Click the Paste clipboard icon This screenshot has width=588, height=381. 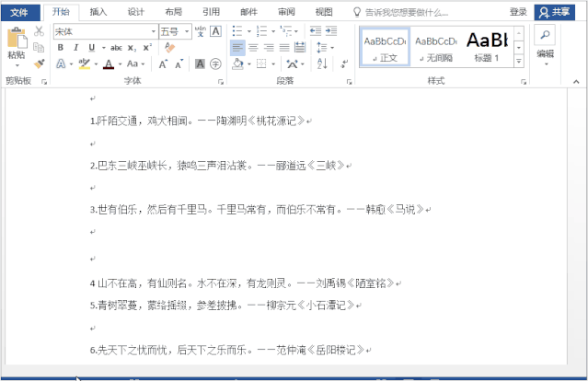(x=17, y=39)
